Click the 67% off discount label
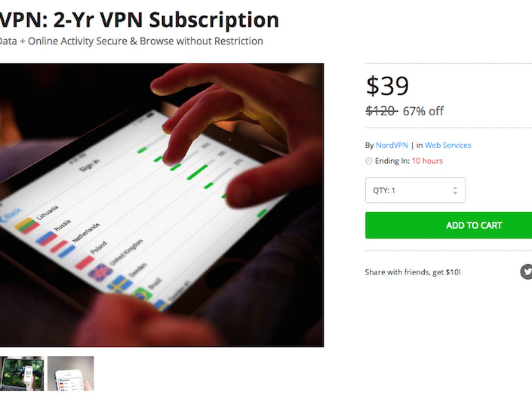This screenshot has height=399, width=532. coord(423,111)
